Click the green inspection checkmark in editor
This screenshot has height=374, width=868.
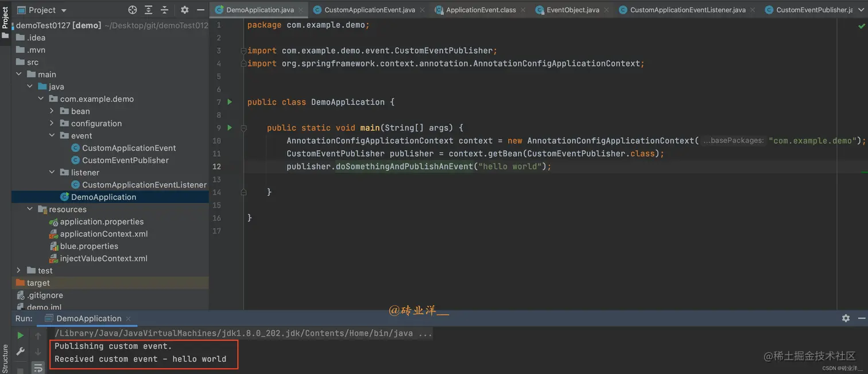click(x=862, y=26)
